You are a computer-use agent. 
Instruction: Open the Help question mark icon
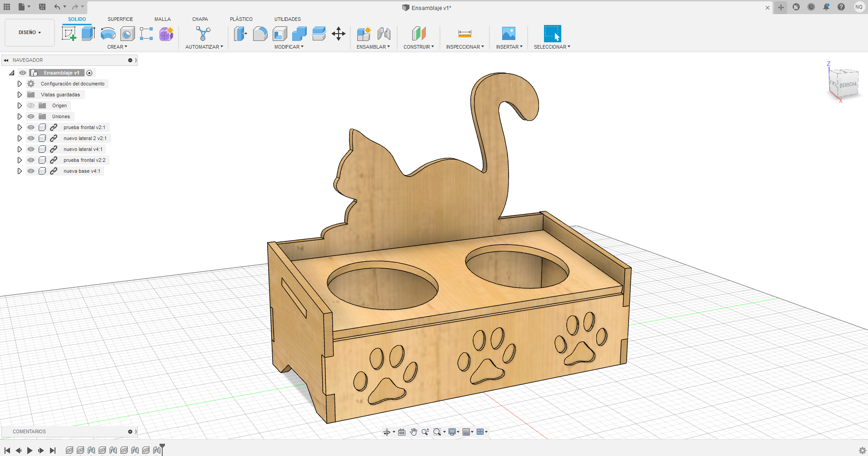(841, 7)
